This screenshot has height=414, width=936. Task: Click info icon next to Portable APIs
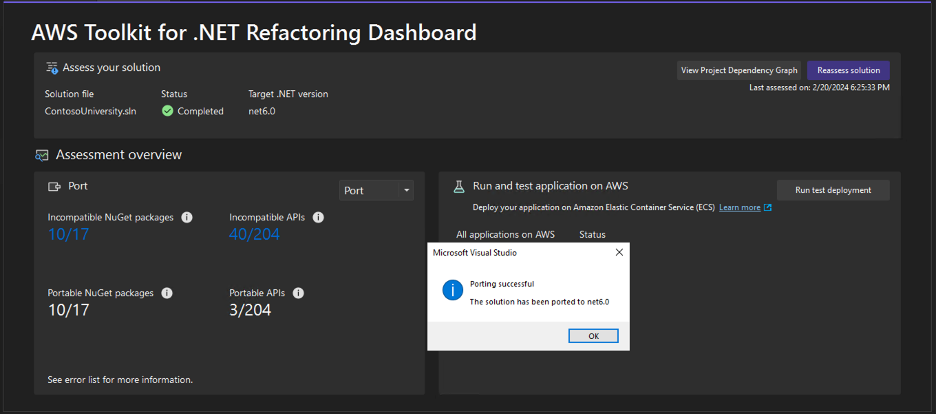[x=298, y=293]
